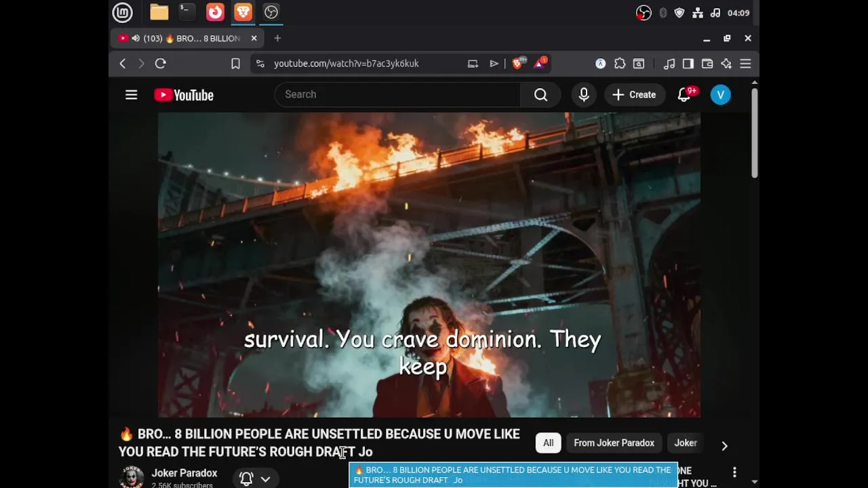Open the Joker Paradox channel name link
The image size is (868, 488).
(184, 473)
